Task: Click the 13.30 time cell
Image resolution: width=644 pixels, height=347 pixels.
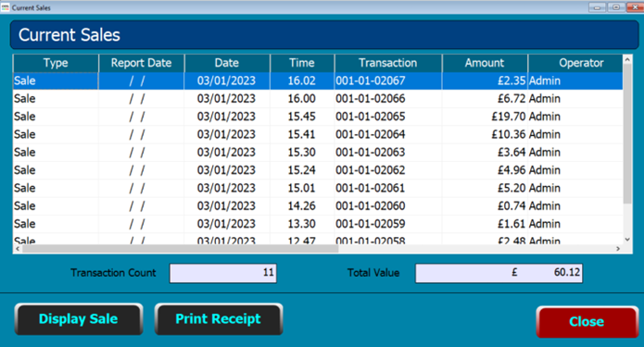Action: point(301,224)
